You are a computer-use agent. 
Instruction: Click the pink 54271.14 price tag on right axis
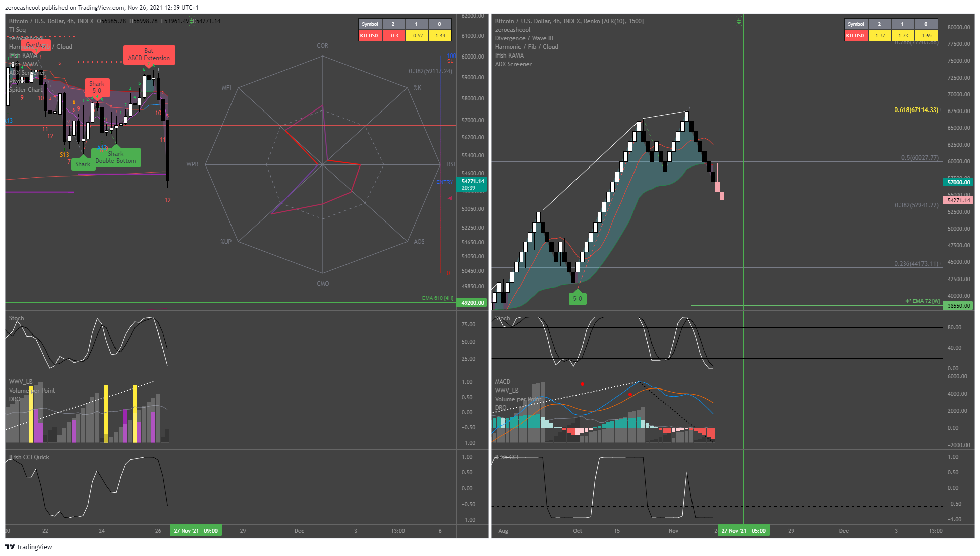pos(958,200)
